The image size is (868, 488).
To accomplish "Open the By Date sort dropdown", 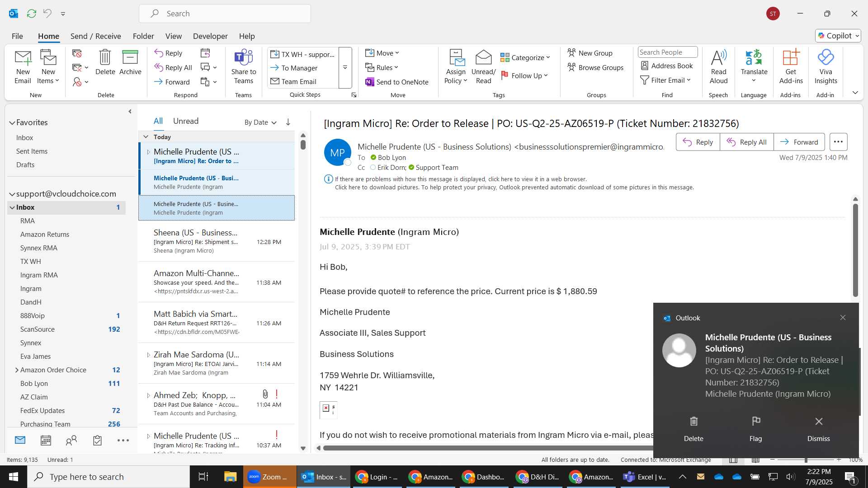I will pyautogui.click(x=260, y=122).
